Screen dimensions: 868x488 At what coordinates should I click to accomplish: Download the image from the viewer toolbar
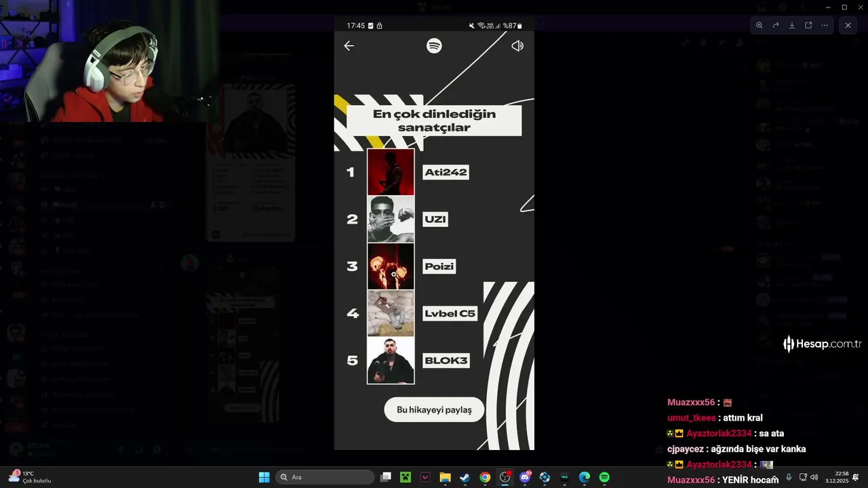pos(792,25)
